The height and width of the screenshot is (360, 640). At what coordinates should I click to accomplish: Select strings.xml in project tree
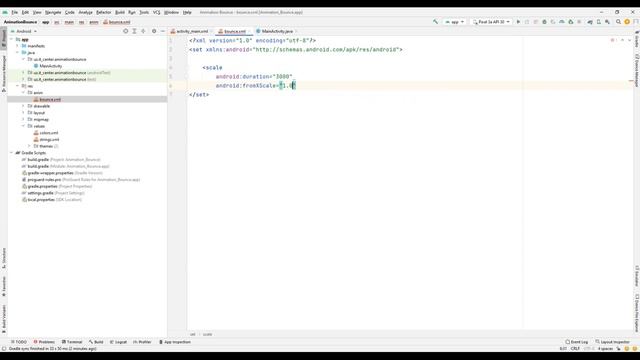(49, 140)
